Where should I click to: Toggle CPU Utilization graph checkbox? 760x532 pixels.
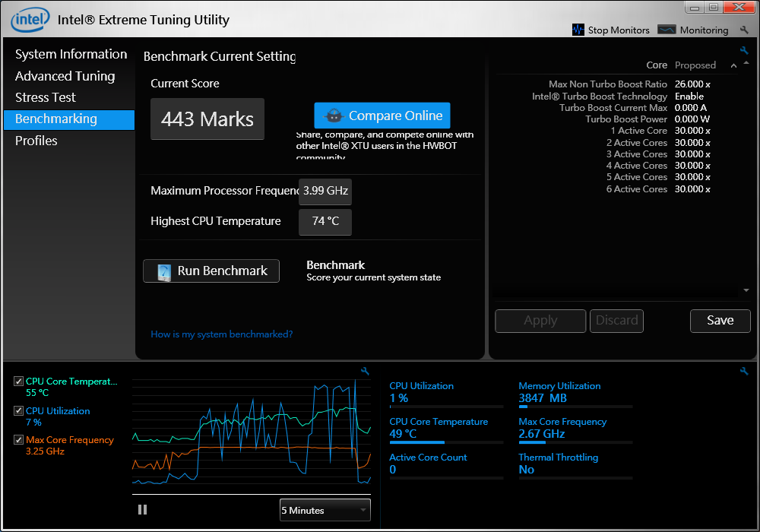click(x=18, y=411)
